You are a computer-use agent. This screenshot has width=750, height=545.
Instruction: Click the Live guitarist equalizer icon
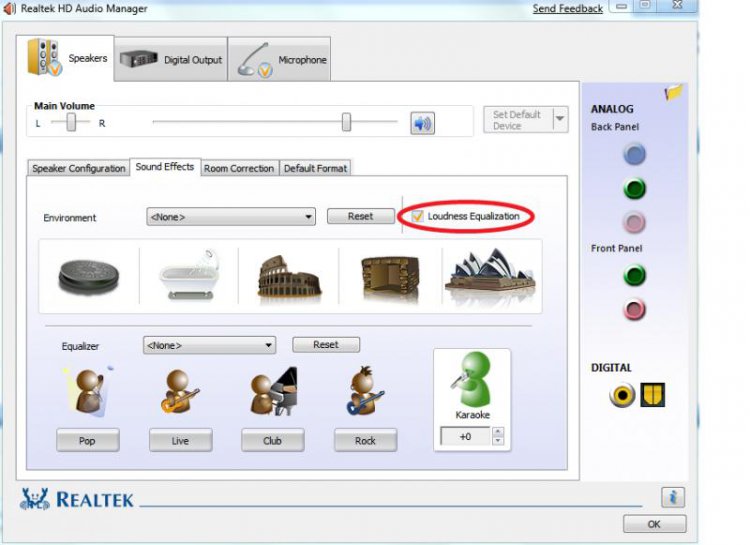179,391
